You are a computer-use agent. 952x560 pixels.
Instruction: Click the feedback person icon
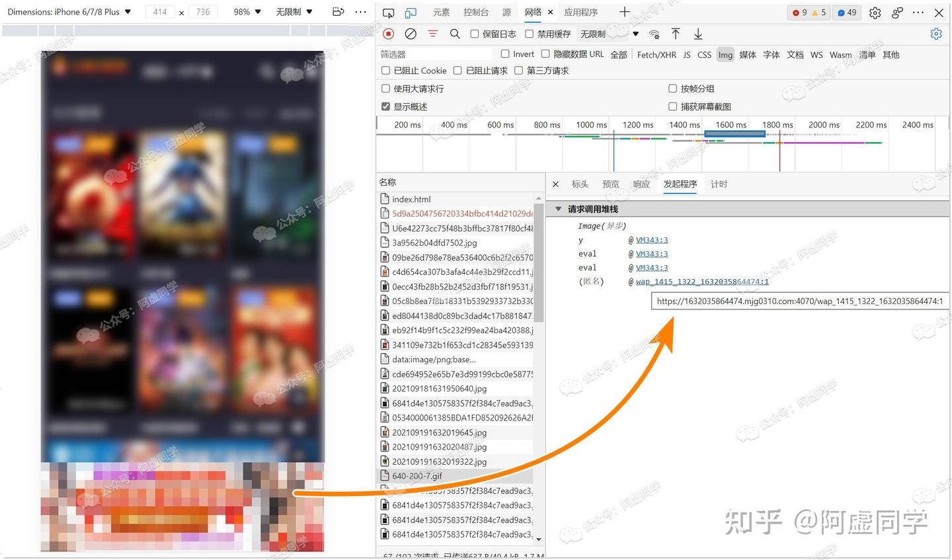pyautogui.click(x=897, y=13)
